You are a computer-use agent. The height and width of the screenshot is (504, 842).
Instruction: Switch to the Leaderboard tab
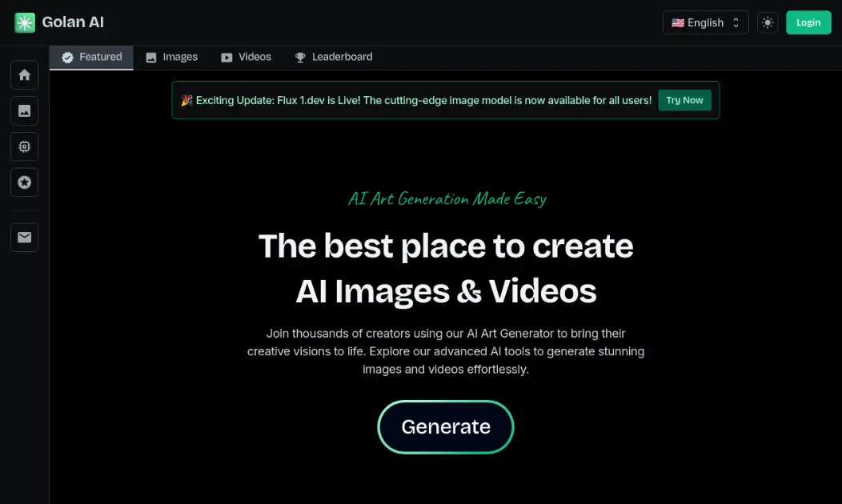334,58
